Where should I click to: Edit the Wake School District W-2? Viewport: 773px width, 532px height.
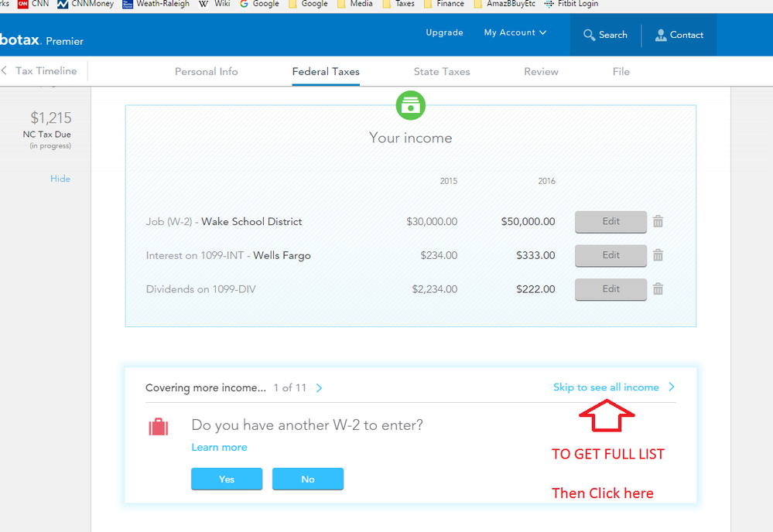611,222
